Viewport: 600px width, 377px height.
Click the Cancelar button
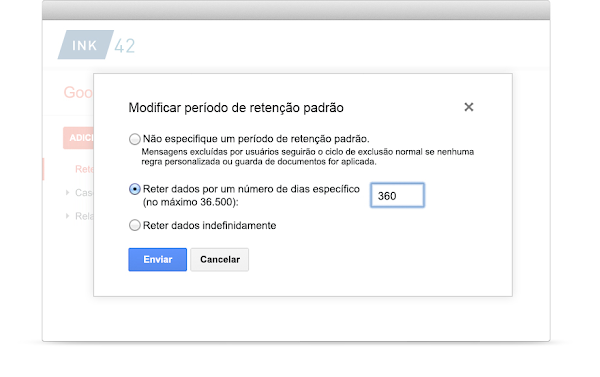tap(220, 259)
